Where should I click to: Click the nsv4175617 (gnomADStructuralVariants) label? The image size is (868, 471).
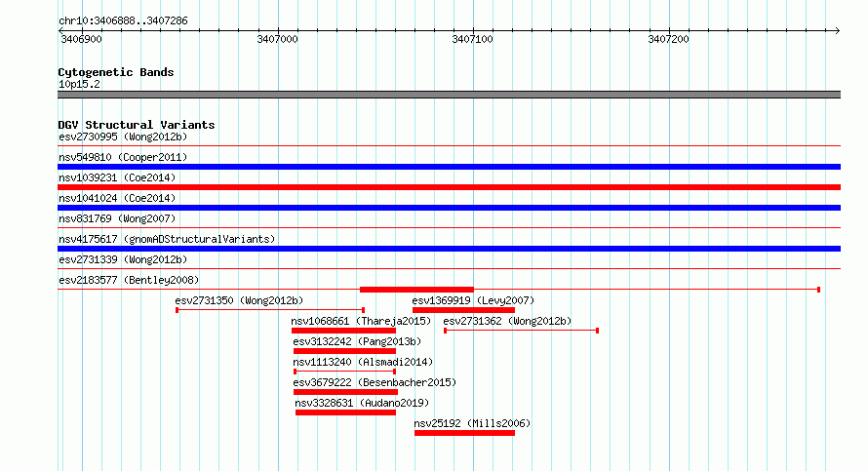pyautogui.click(x=167, y=239)
